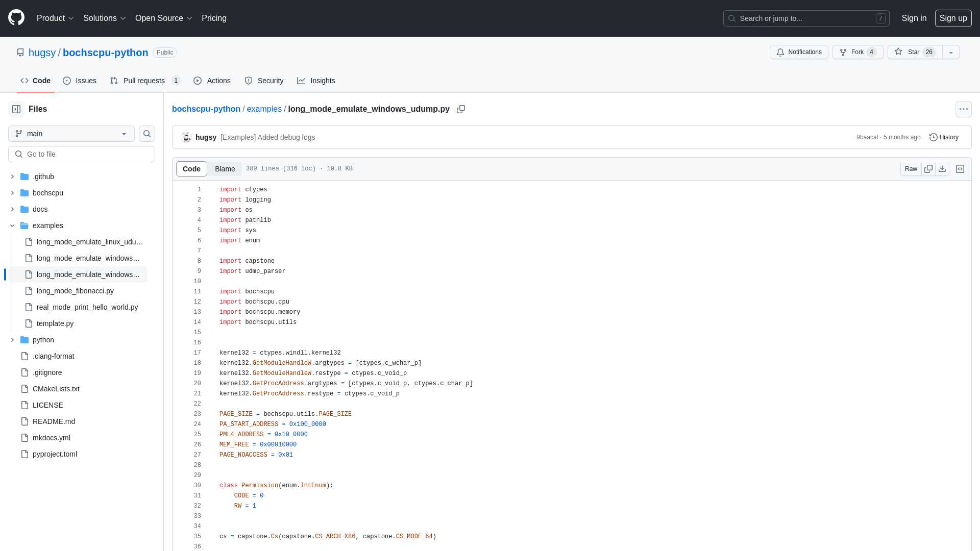Open the Pull requests tab
Viewport: 980px width, 551px height.
tap(145, 81)
